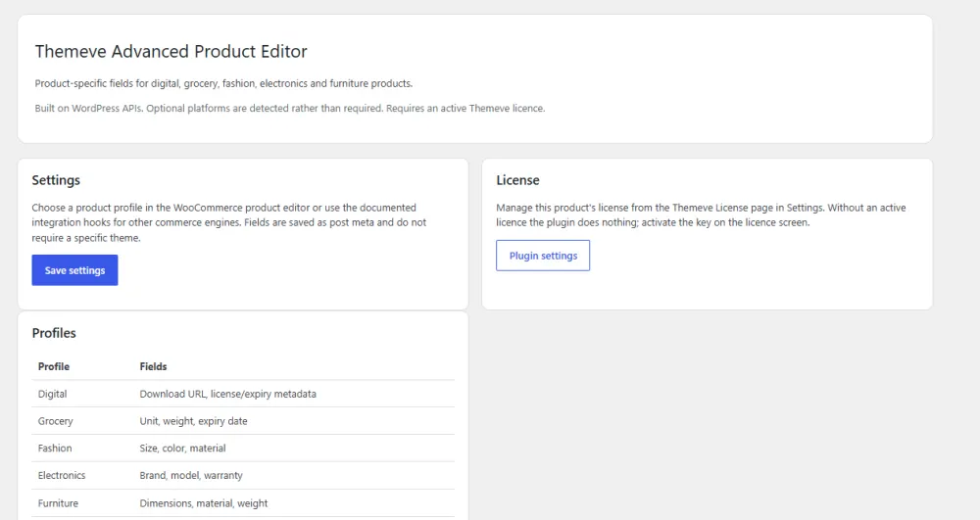Click the Profile column header
This screenshot has height=520, width=980.
(54, 366)
